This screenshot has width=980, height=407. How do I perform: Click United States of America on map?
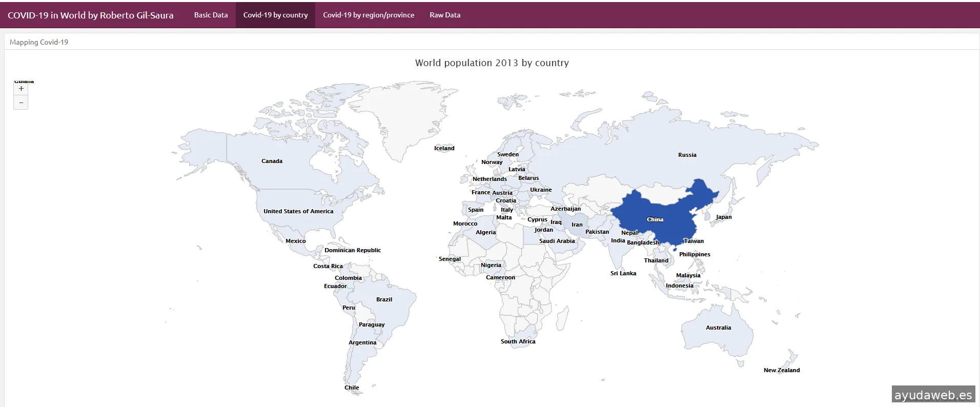pos(298,211)
